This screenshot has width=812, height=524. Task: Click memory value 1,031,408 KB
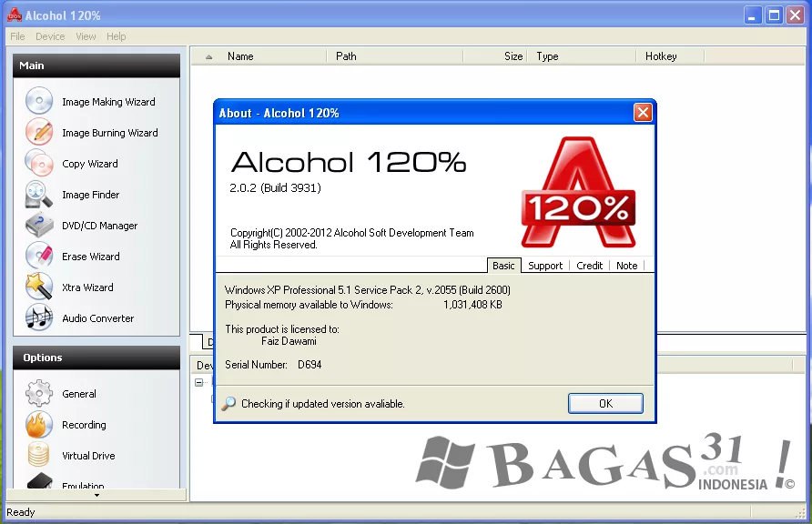(x=472, y=305)
